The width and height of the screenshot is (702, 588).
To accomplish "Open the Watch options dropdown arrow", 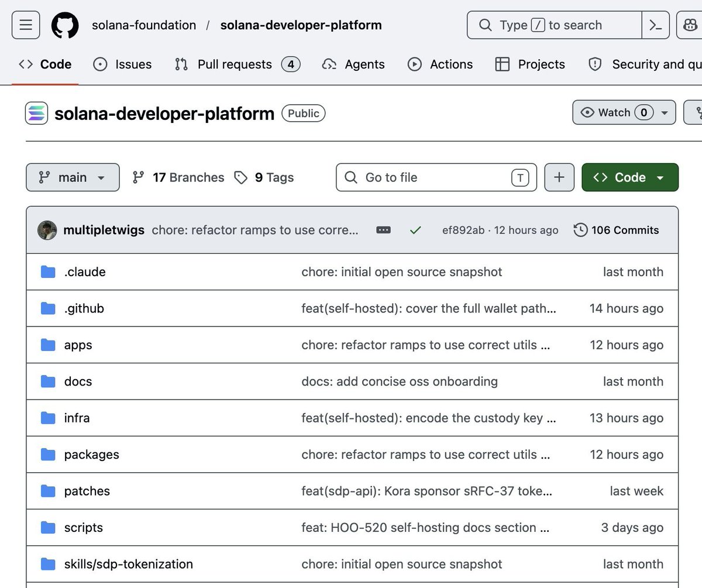I will (664, 113).
